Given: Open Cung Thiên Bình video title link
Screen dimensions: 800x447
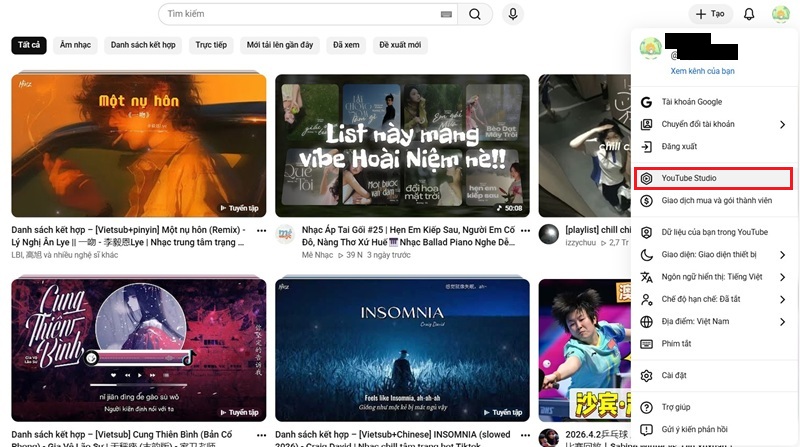Looking at the screenshot, I should tap(122, 438).
